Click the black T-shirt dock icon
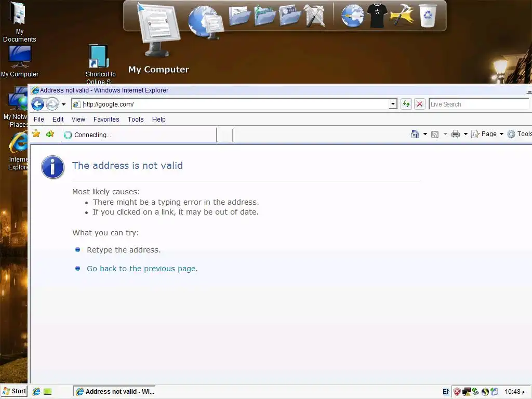 (377, 16)
